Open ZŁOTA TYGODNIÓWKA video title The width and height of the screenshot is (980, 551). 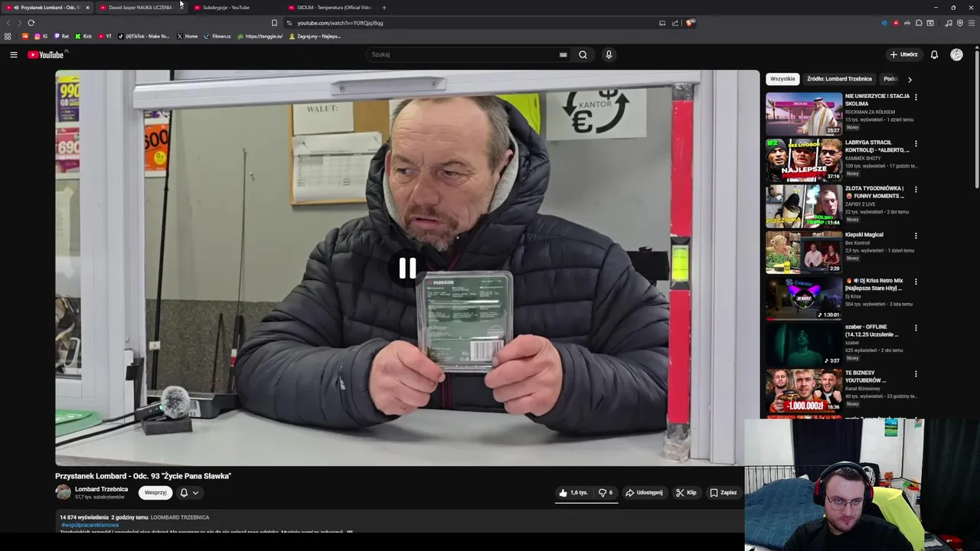[875, 192]
